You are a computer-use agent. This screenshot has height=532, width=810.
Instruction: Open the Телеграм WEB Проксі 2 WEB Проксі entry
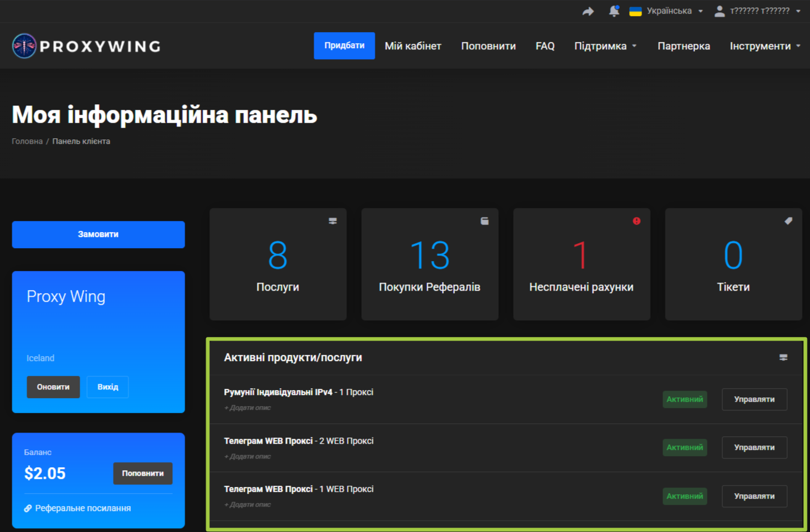pos(299,441)
